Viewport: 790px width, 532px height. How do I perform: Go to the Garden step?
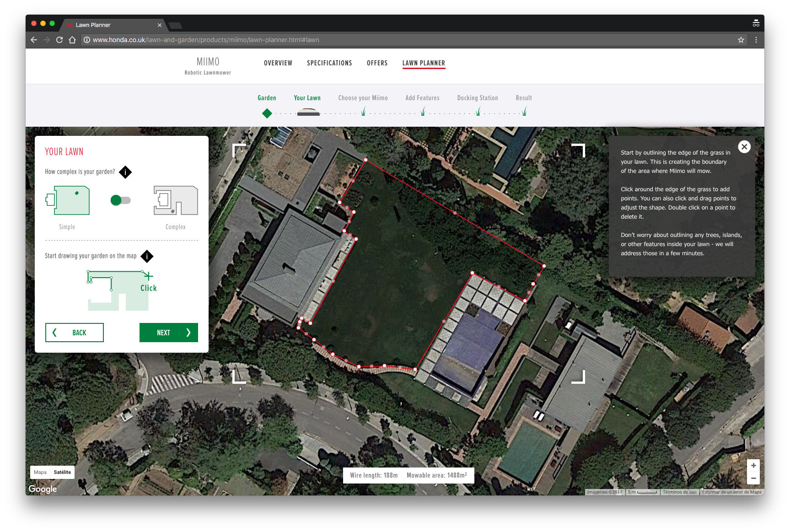[x=267, y=98]
